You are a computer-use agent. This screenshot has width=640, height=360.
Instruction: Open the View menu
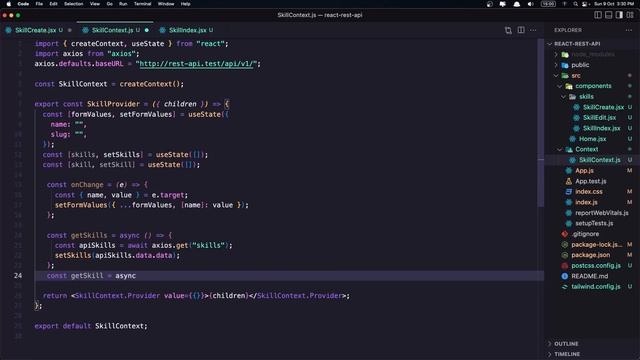[95, 4]
